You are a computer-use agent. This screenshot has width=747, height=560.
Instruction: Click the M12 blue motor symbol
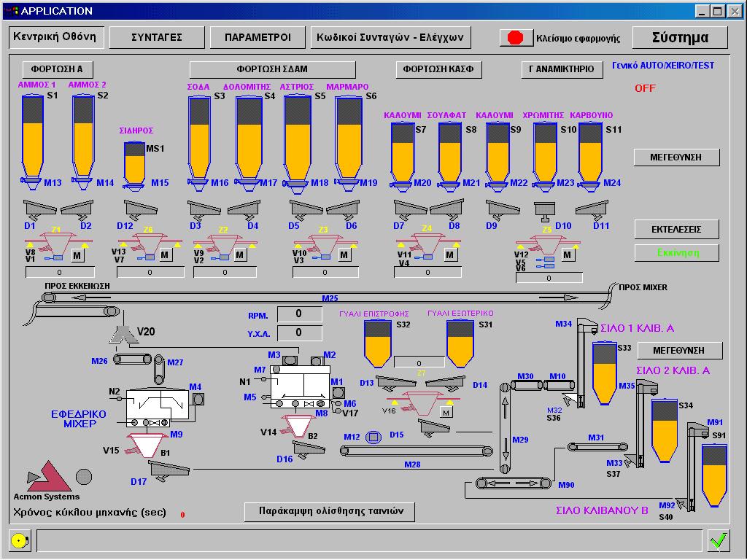373,437
